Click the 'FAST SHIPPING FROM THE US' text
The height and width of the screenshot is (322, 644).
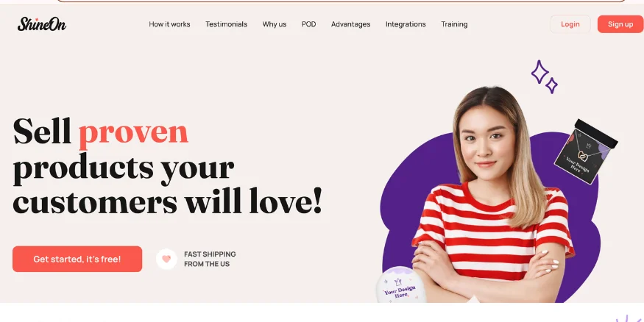pos(210,259)
